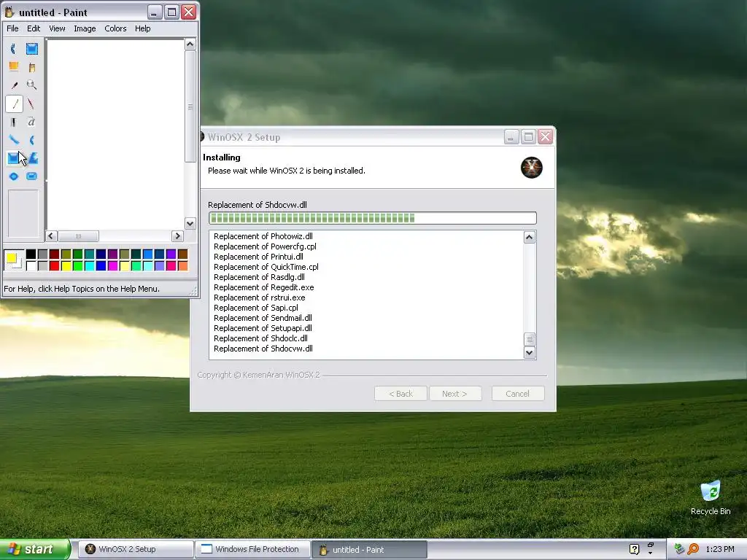
Task: Pick the black color swatch
Action: (31, 254)
